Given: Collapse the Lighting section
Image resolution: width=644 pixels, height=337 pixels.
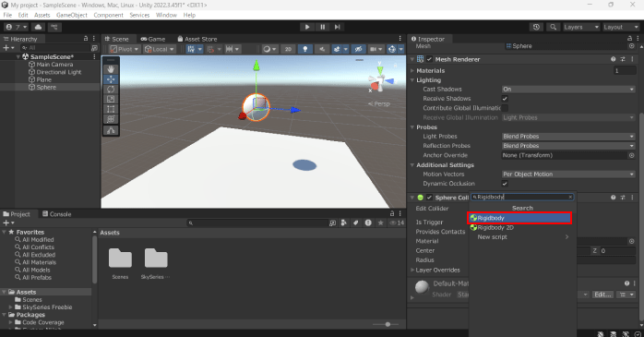Looking at the screenshot, I should tap(411, 80).
